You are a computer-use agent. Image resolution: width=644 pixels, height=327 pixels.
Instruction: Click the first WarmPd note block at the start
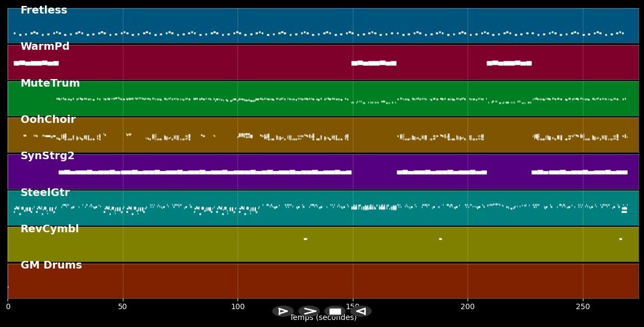(x=16, y=63)
